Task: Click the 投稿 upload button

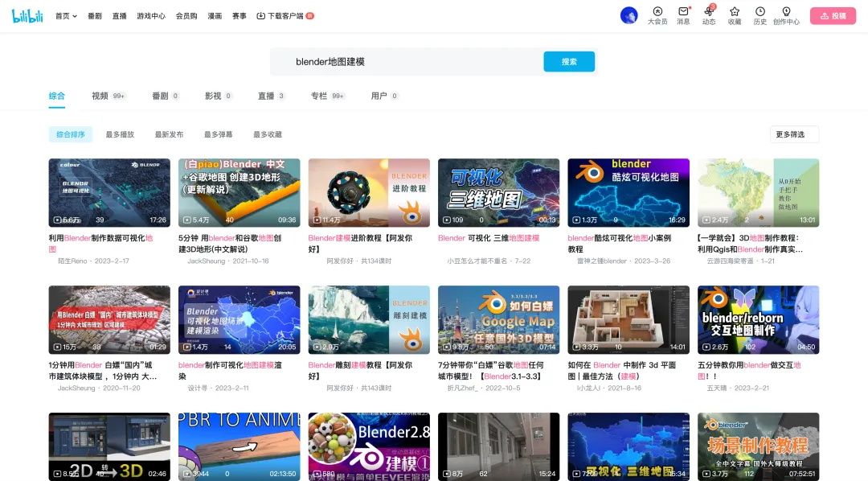Action: 833,15
